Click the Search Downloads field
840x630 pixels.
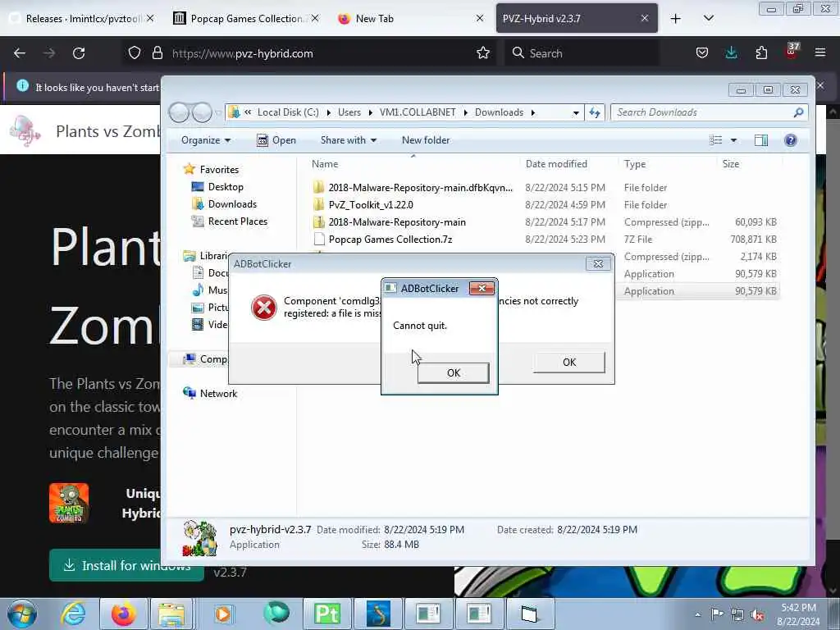tap(709, 112)
